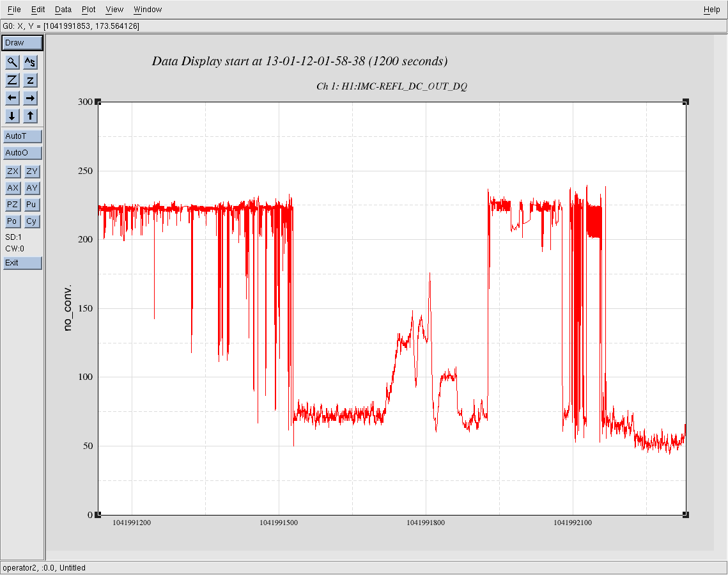Click the Po button
This screenshot has width=728, height=575.
(x=13, y=221)
